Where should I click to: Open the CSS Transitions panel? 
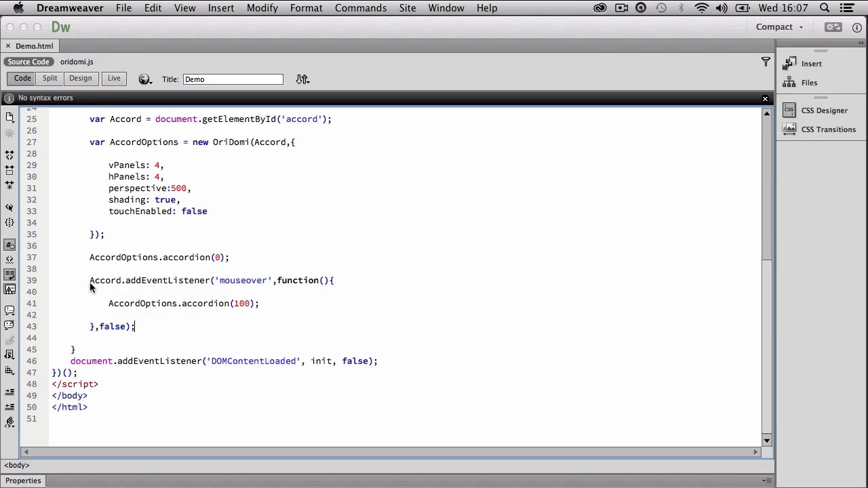(x=819, y=129)
